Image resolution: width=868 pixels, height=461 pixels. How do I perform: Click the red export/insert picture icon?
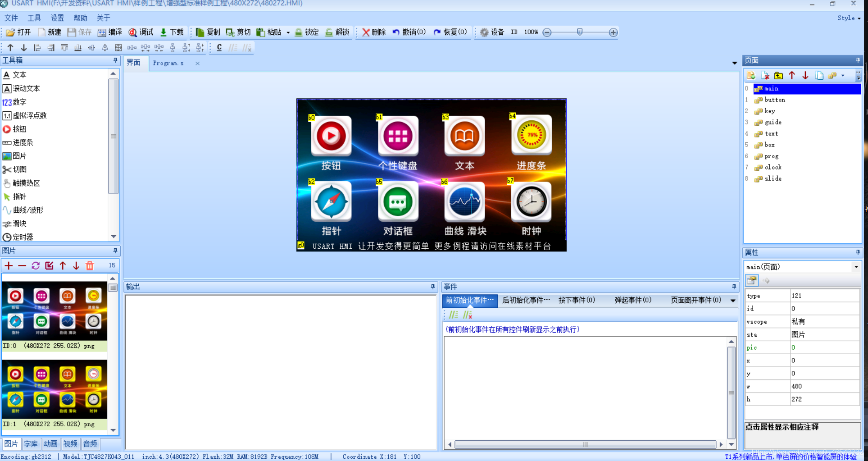49,265
